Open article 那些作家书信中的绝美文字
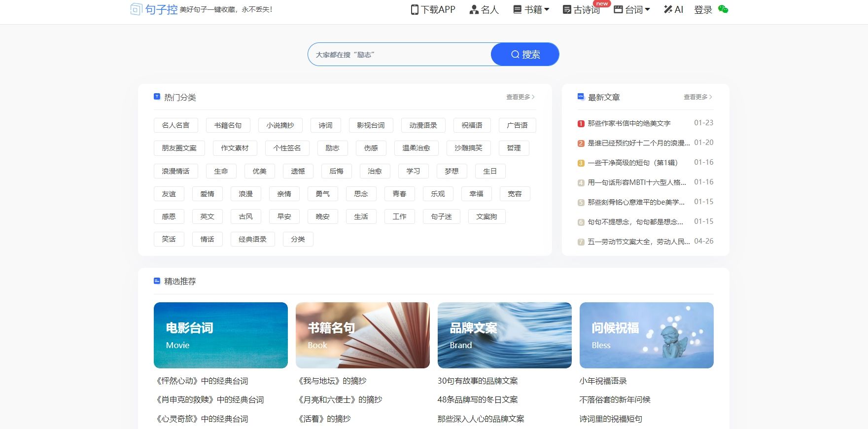Screen dimensions: 868x429 pos(629,123)
